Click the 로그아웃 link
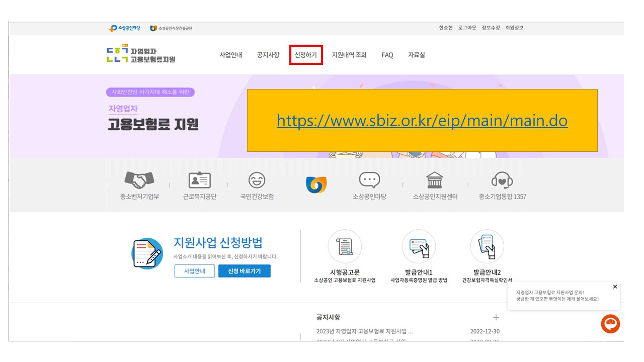644x362 pixels. click(467, 28)
